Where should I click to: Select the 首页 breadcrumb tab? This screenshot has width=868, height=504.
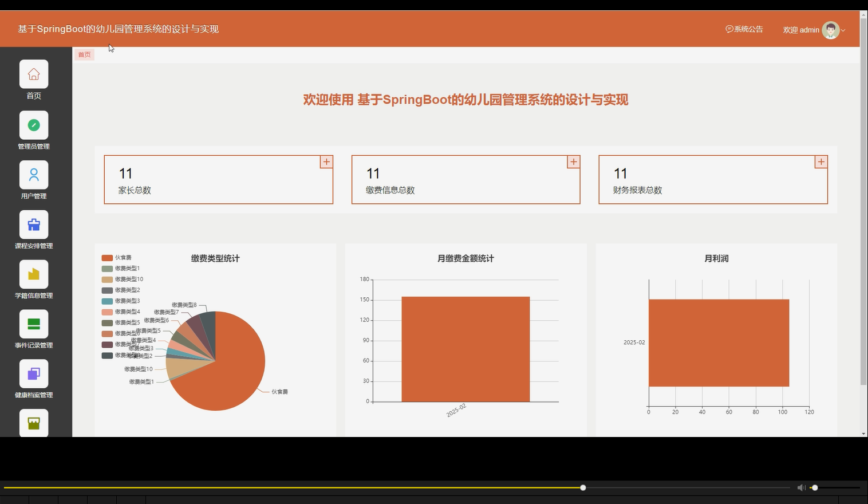(x=84, y=54)
